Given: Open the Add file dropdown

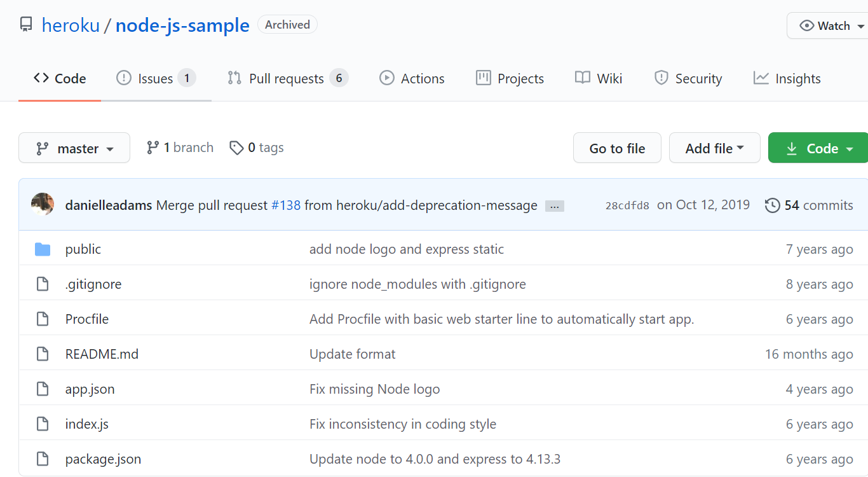Looking at the screenshot, I should 715,148.
